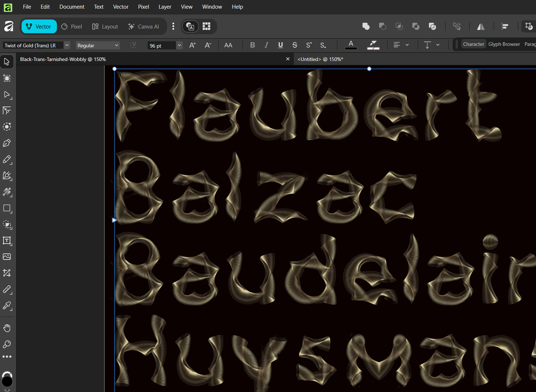Screen dimensions: 536x392
Task: Select the Pencil tool
Action: coord(7,160)
